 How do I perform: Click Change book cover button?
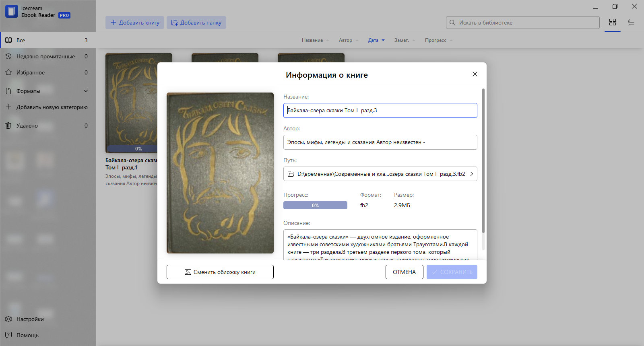[220, 272]
